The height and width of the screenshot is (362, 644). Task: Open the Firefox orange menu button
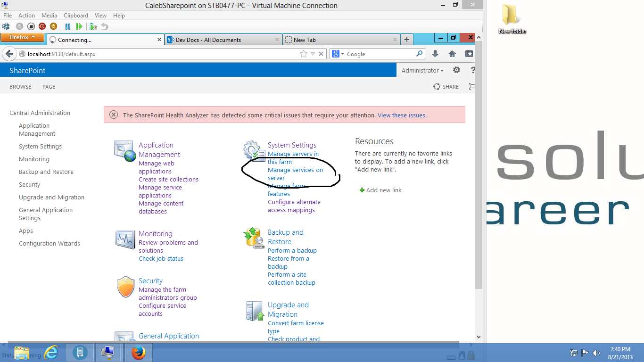point(22,37)
